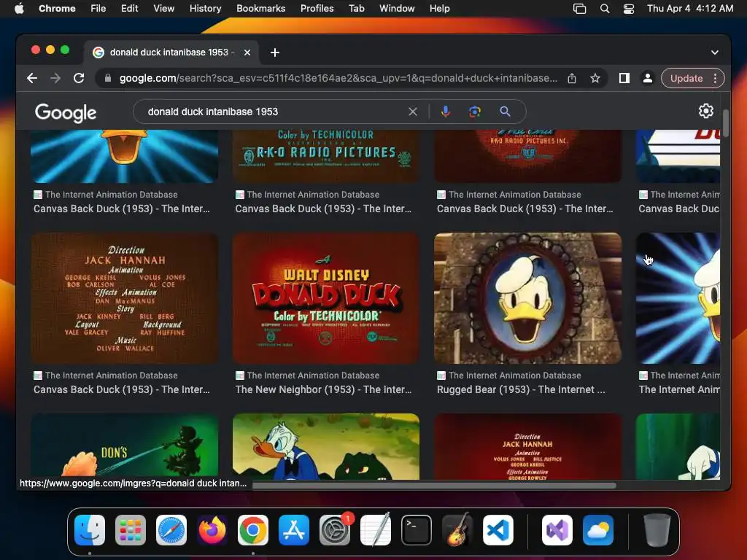This screenshot has width=747, height=560.
Task: Open the Chrome app menu
Action: 57,8
